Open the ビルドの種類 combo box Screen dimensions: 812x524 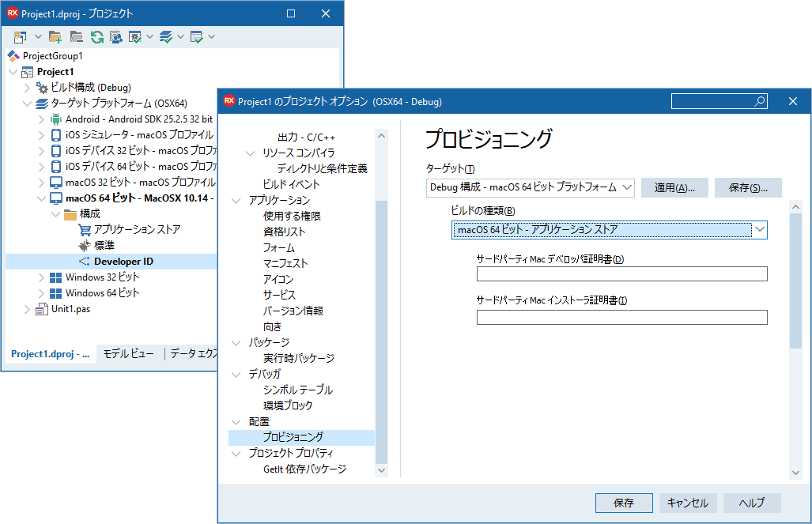pos(610,229)
